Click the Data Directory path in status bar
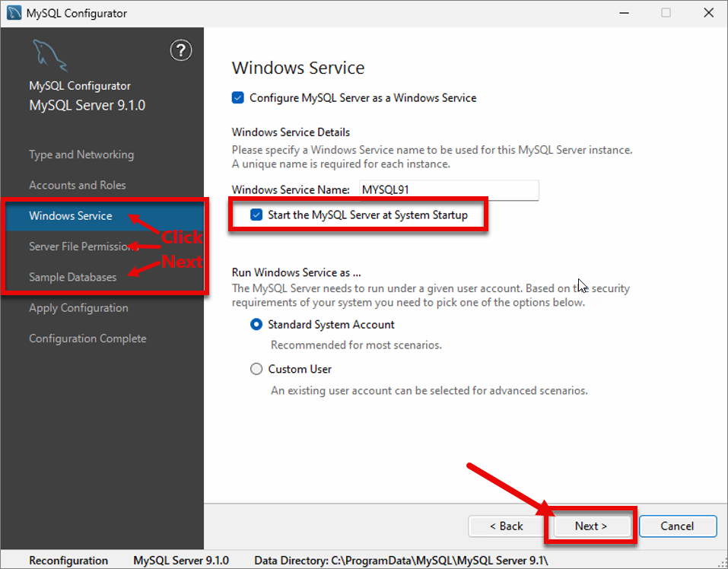The width and height of the screenshot is (728, 569). click(x=401, y=561)
